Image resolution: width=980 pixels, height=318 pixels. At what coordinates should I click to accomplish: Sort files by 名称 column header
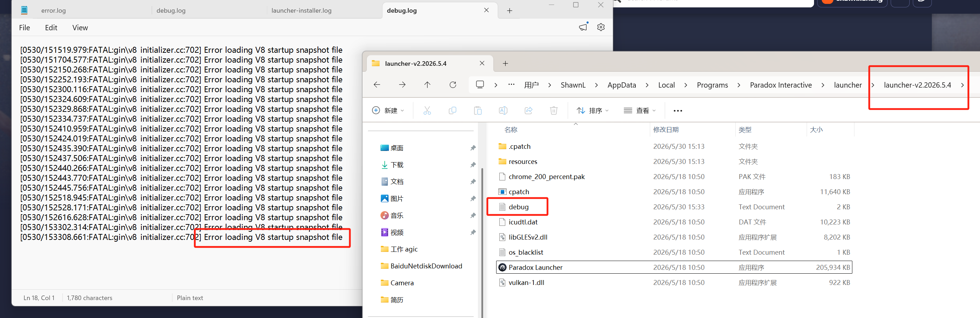click(x=511, y=130)
